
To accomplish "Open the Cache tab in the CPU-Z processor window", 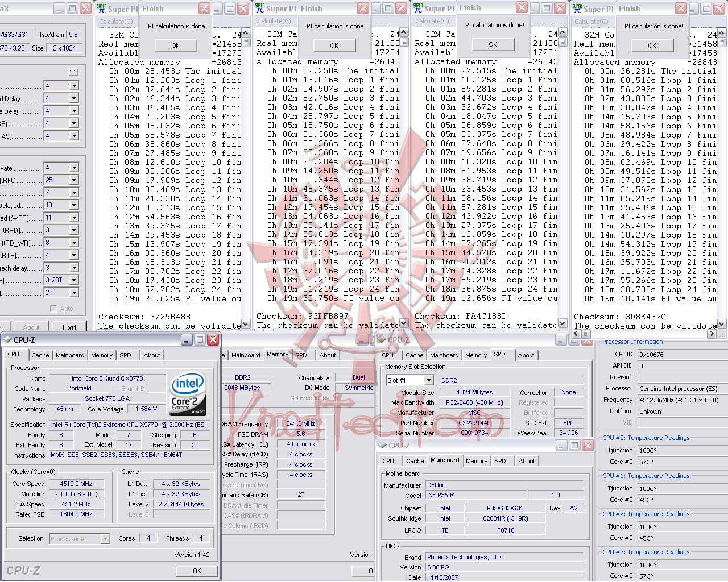I will coord(40,355).
